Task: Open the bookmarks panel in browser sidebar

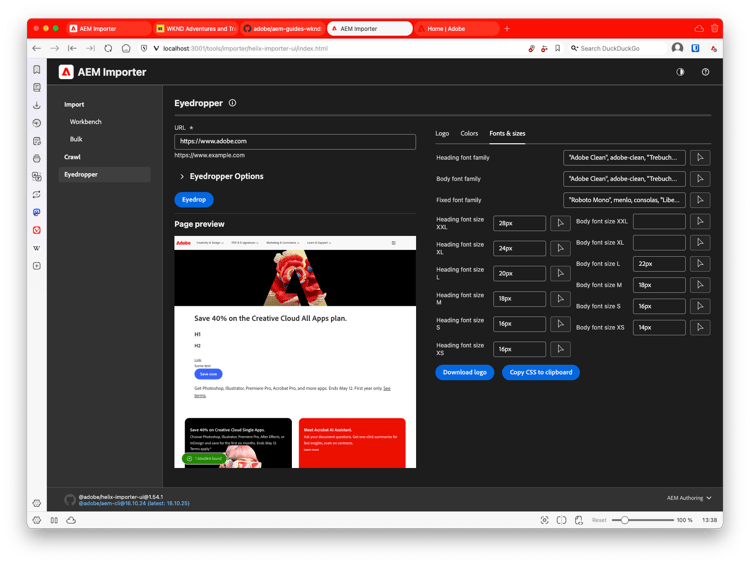Action: point(37,70)
